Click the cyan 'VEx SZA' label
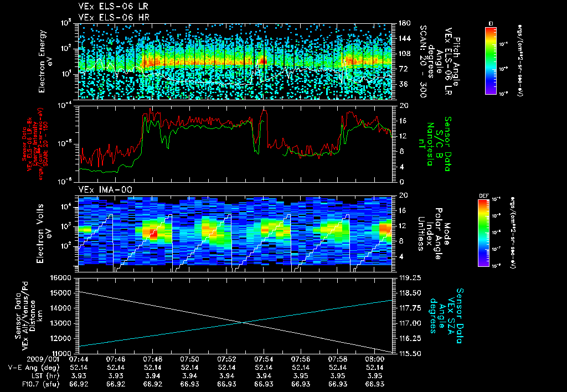 click(451, 315)
